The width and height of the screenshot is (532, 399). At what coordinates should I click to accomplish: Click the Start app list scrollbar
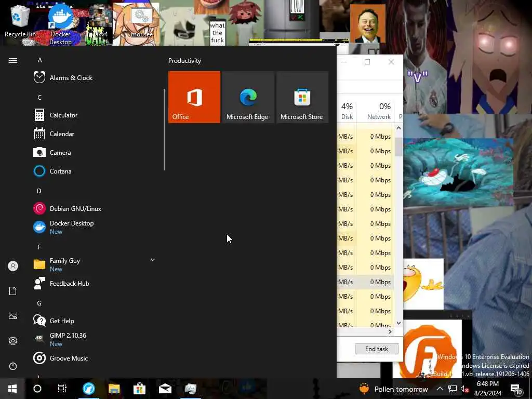coord(164,129)
